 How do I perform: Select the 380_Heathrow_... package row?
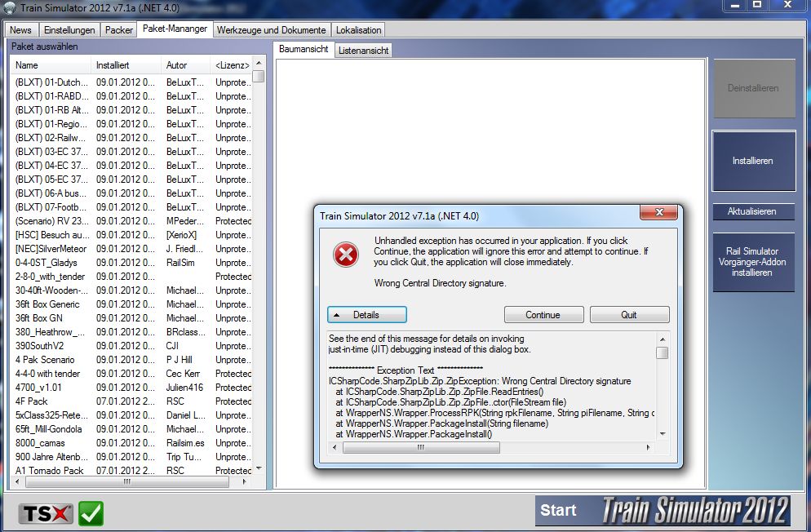click(x=131, y=332)
